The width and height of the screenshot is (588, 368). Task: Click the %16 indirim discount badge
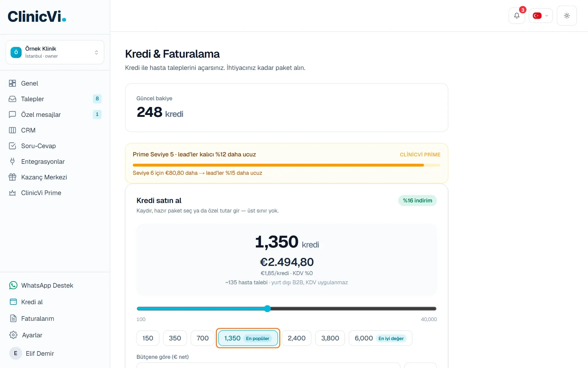coord(417,201)
